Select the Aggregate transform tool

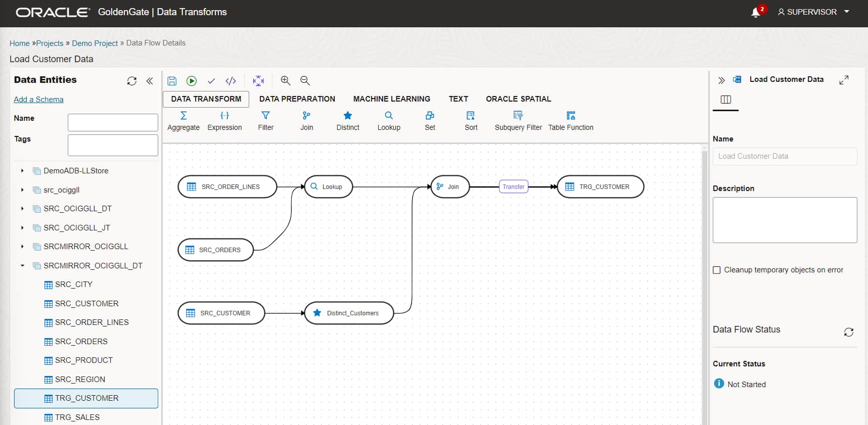(184, 121)
